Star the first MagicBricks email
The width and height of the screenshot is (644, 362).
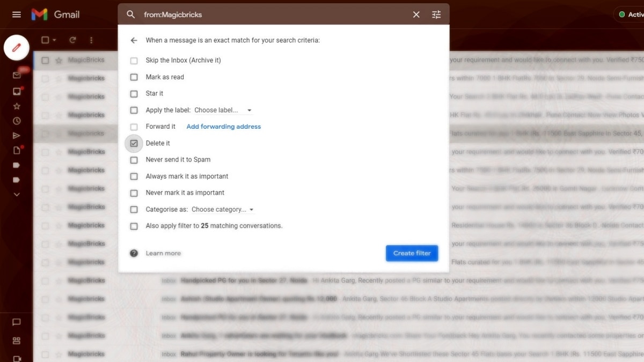[x=58, y=60]
